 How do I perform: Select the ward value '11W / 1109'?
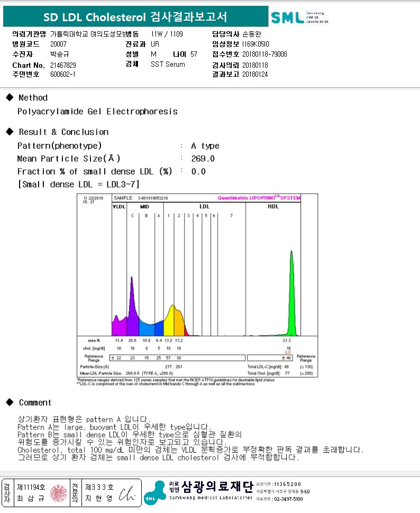point(167,34)
